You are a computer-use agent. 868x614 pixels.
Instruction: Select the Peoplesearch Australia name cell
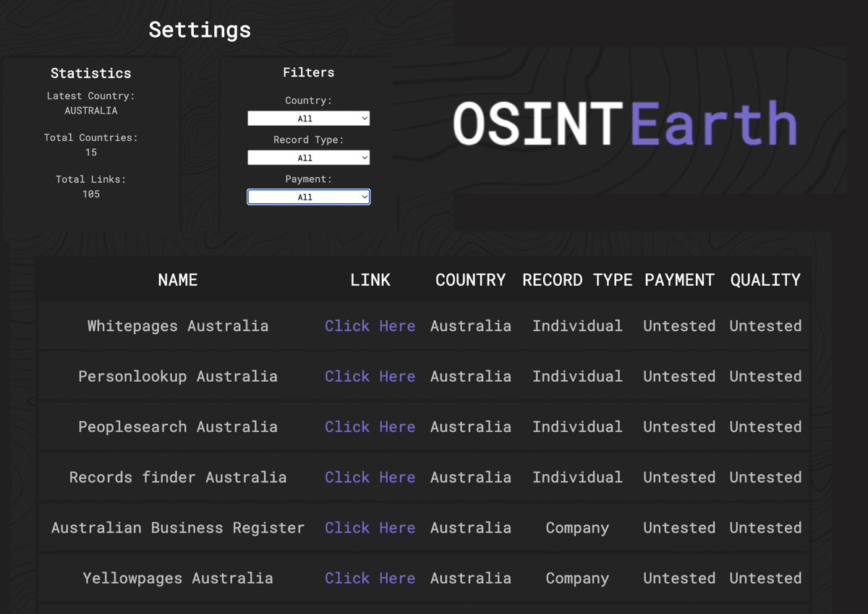(178, 427)
